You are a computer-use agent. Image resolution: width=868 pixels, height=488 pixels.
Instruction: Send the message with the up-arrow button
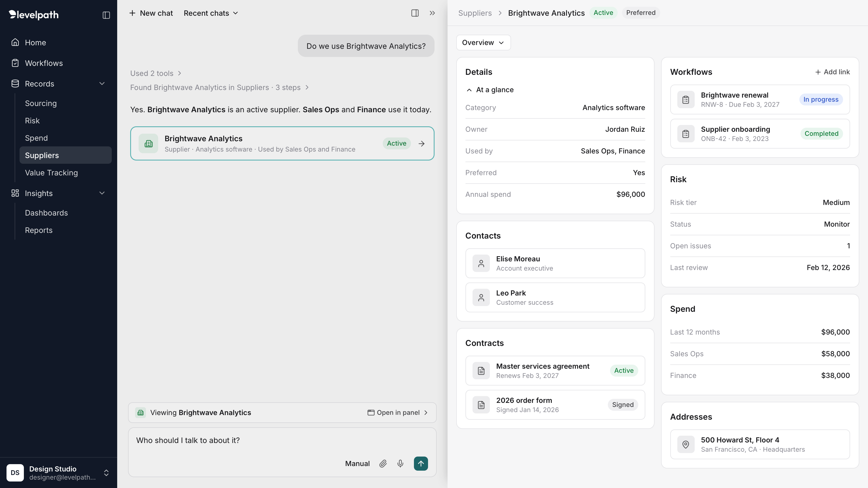[421, 463]
